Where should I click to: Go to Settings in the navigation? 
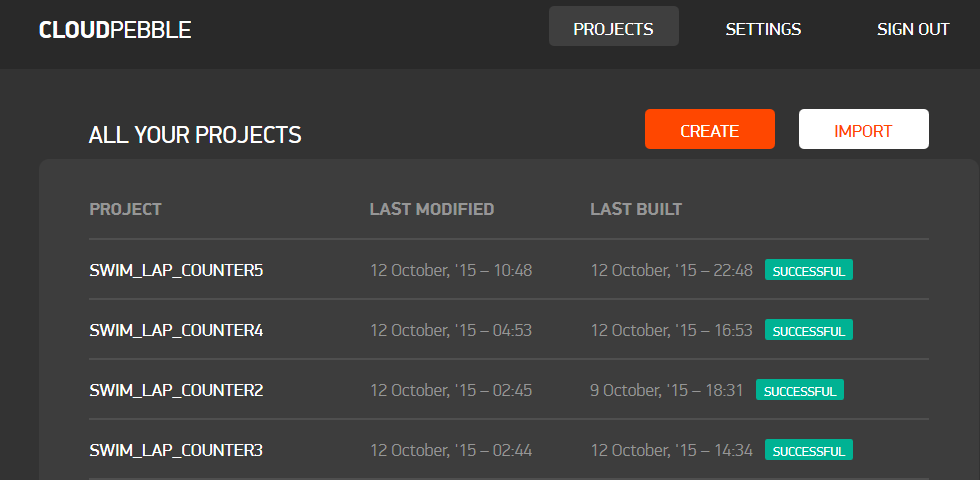tap(763, 29)
